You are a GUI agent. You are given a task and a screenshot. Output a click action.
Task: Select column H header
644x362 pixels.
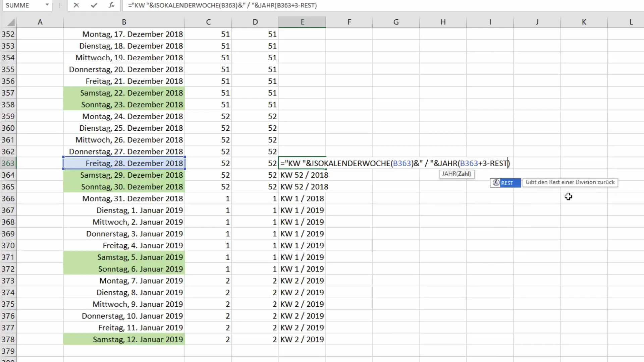pos(443,22)
